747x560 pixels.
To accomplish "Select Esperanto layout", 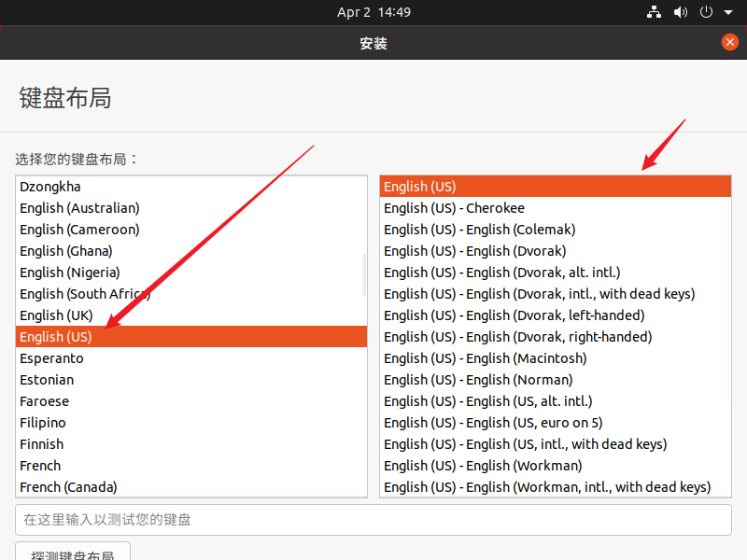I will [191, 358].
